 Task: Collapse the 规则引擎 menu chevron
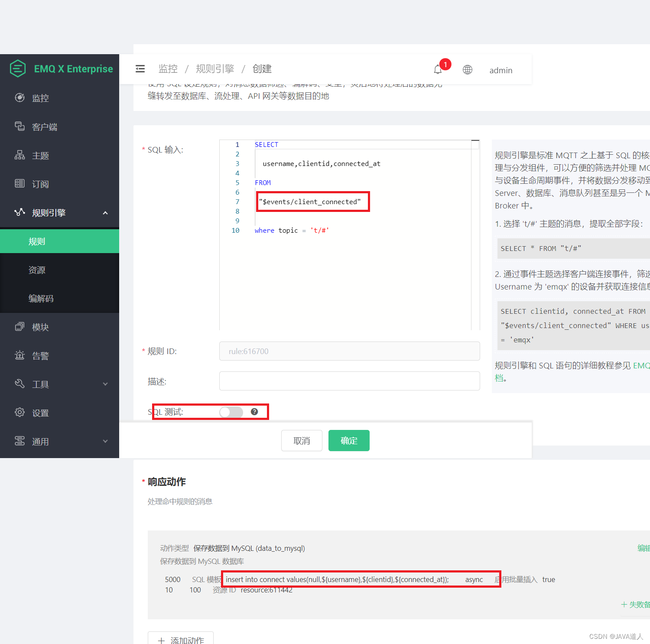[105, 213]
